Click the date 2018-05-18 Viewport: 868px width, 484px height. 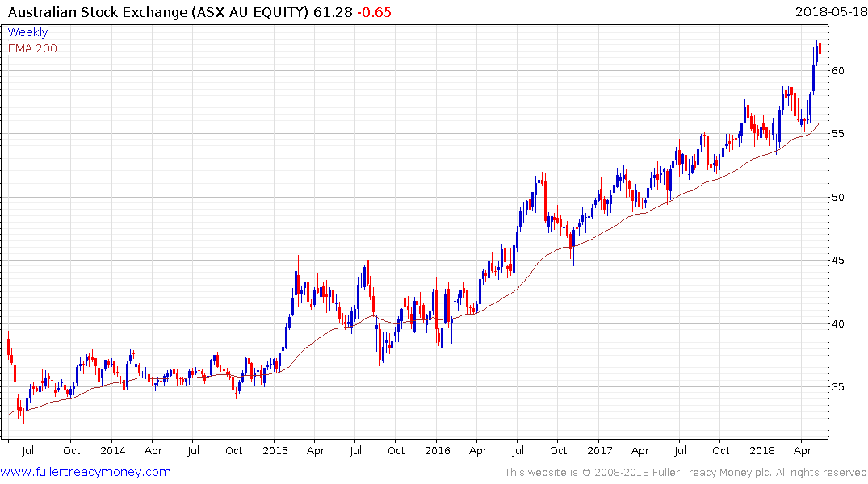pos(831,11)
